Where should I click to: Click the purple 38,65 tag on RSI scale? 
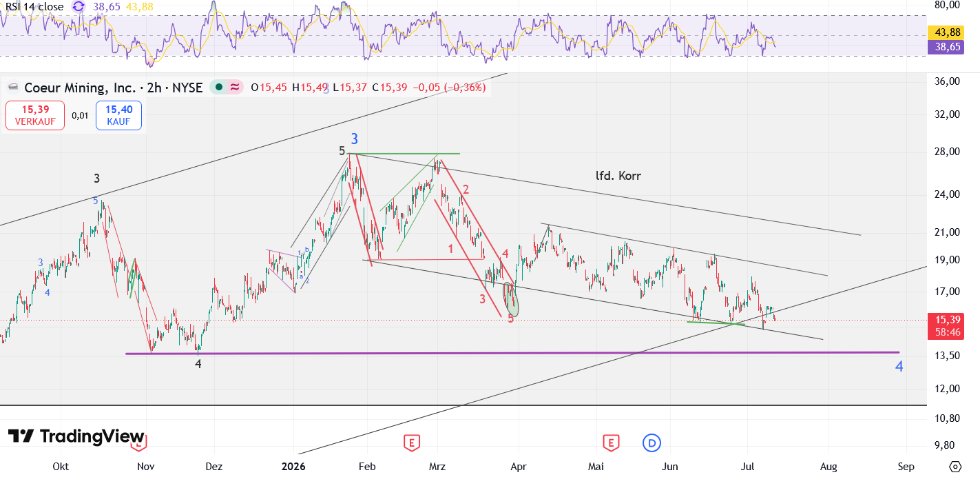(x=944, y=47)
